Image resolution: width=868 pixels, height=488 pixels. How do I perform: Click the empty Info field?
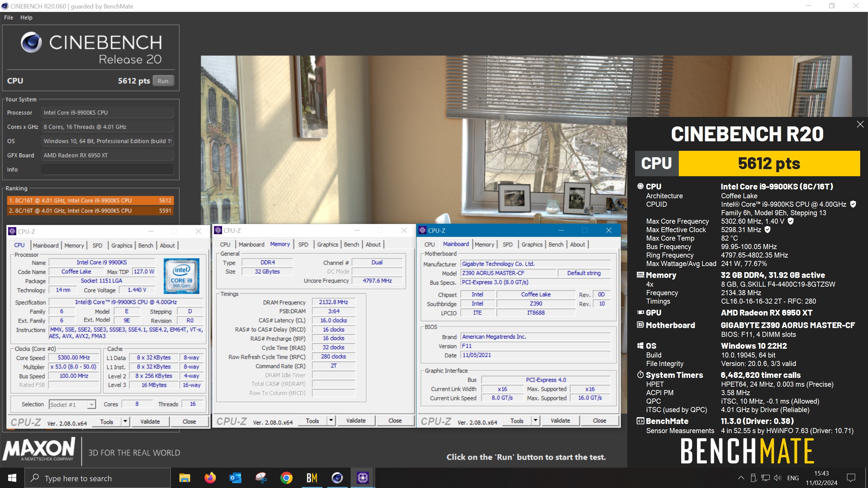coord(107,169)
